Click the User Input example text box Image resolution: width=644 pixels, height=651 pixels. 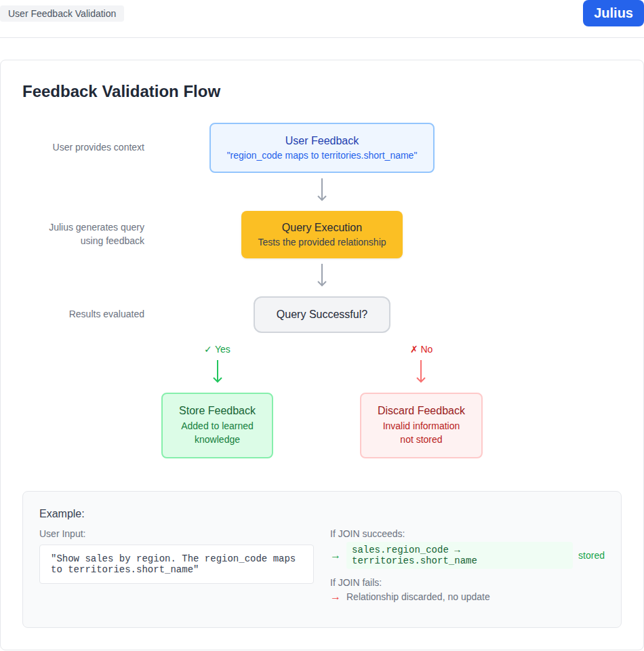pos(176,564)
